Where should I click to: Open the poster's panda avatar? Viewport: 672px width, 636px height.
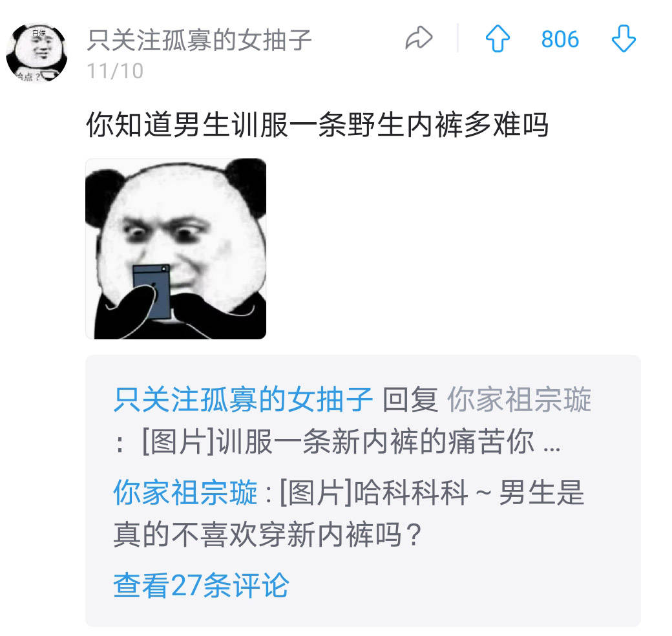37,52
